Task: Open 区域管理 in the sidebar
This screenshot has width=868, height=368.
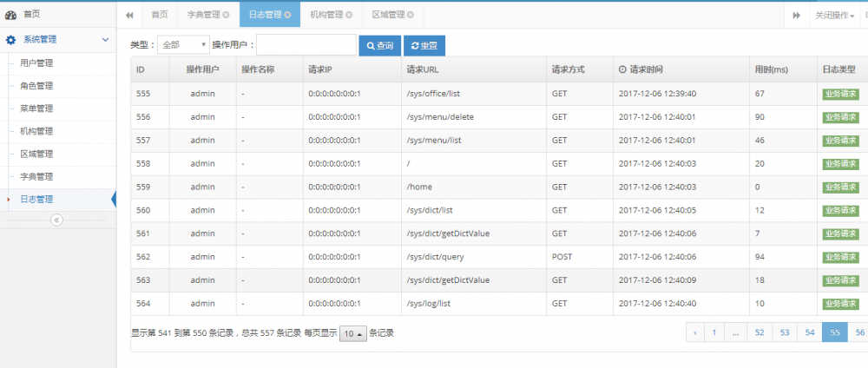Action: (x=58, y=154)
